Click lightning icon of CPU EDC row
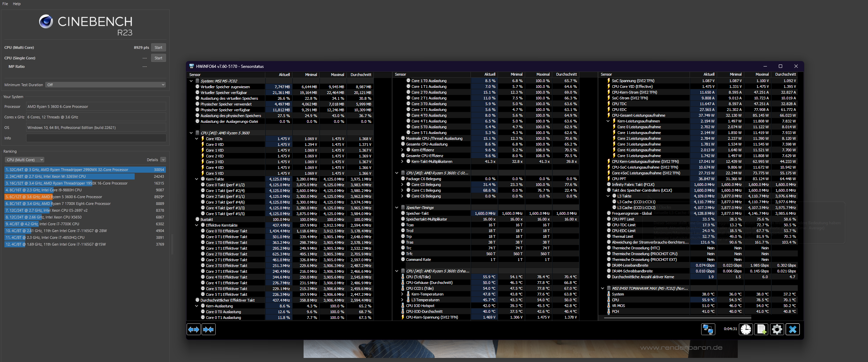Screen dimensions: 868x362 [609, 110]
